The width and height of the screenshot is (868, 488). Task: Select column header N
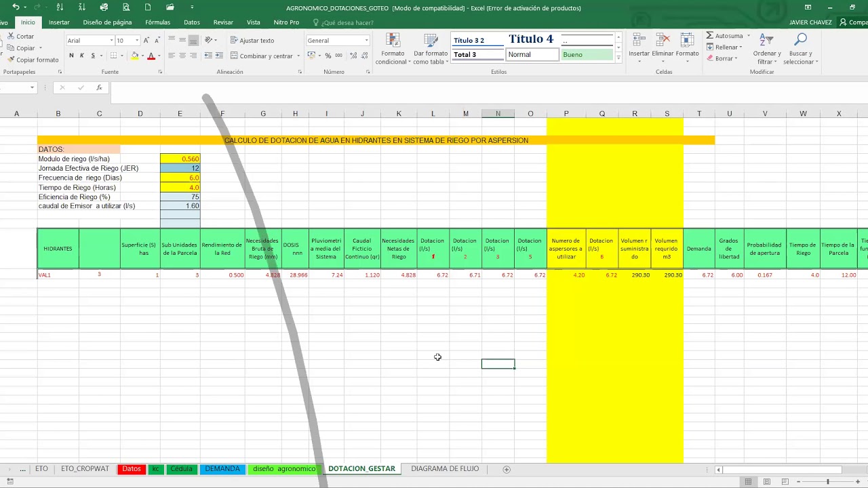click(x=498, y=114)
